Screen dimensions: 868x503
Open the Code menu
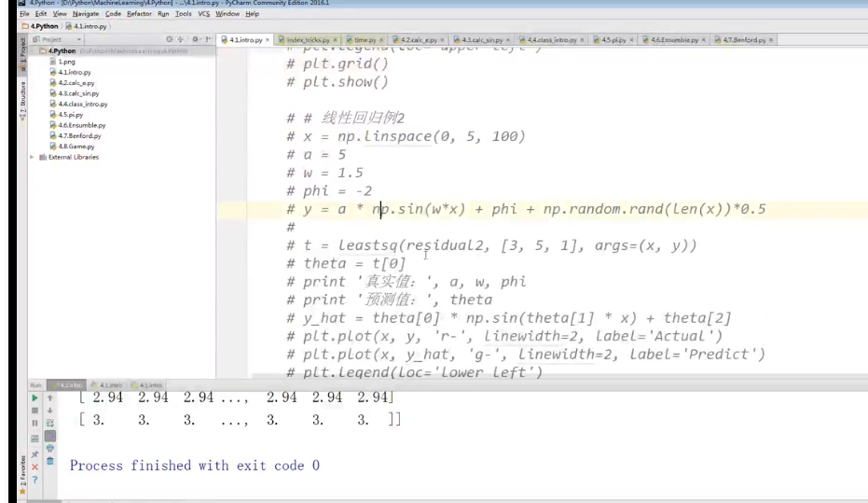click(113, 14)
